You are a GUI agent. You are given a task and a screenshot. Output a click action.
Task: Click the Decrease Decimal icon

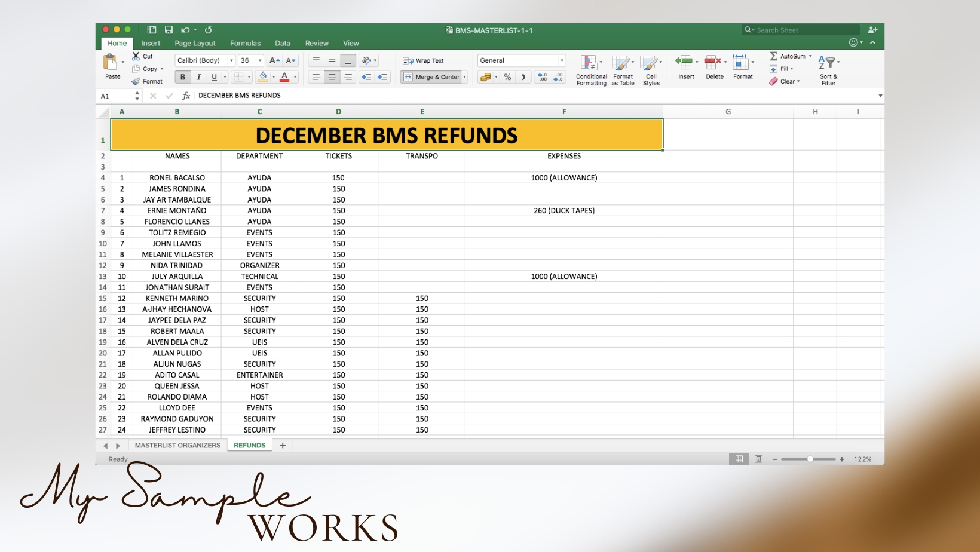[558, 77]
